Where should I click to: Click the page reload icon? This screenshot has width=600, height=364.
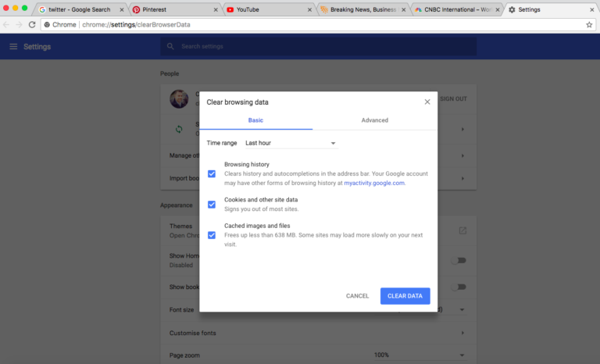(32, 24)
